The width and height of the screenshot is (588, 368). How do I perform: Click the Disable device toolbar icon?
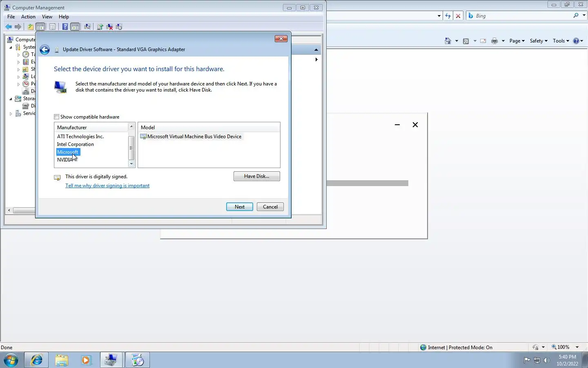(x=119, y=27)
